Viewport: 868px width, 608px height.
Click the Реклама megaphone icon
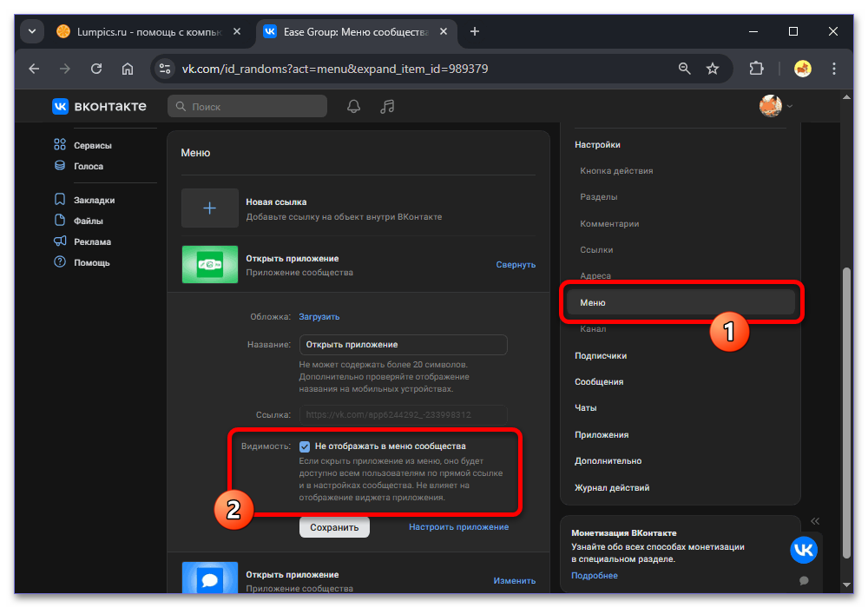pos(60,241)
